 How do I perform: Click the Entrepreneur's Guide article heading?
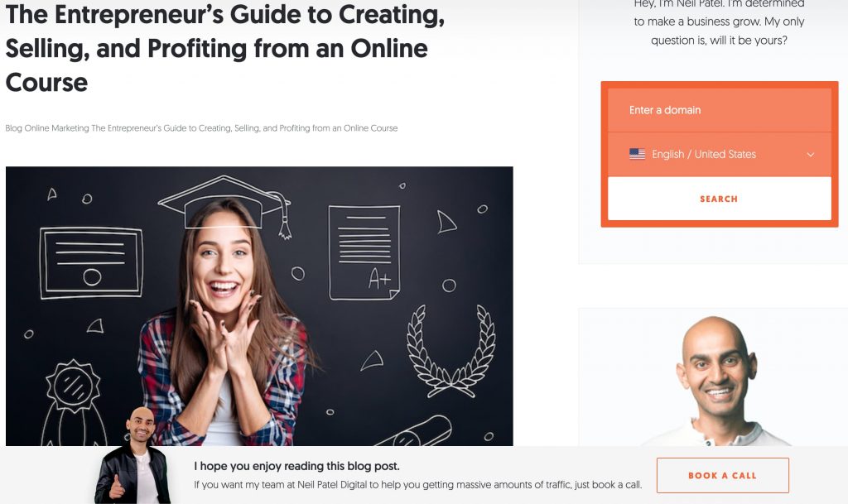coord(225,49)
